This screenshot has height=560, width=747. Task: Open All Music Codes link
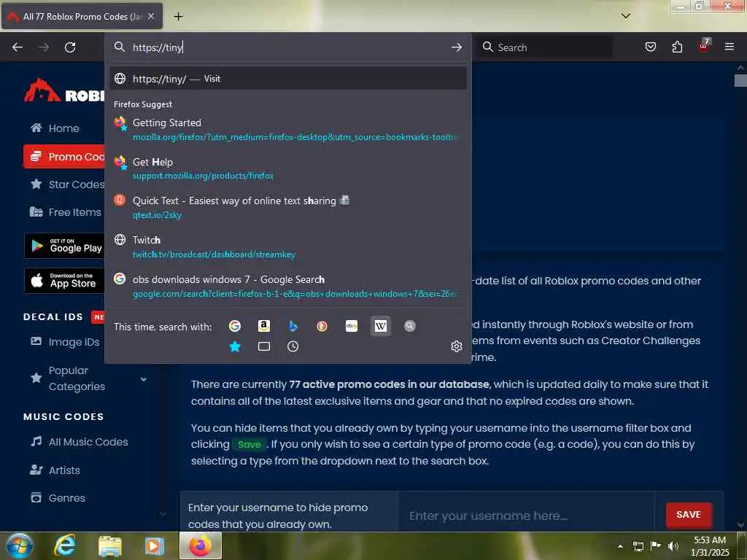(79, 442)
